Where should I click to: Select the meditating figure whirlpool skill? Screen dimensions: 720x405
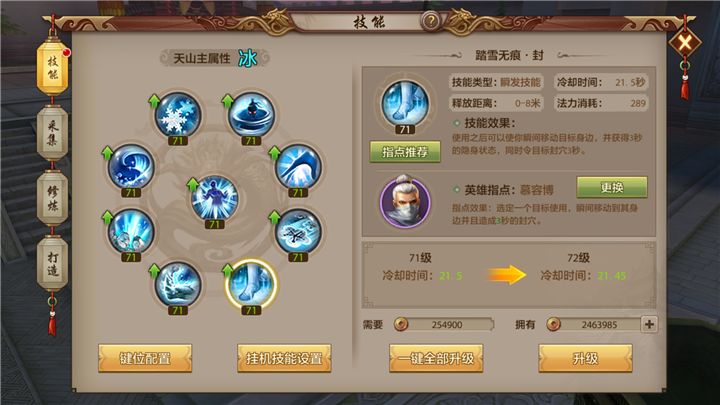[x=251, y=115]
